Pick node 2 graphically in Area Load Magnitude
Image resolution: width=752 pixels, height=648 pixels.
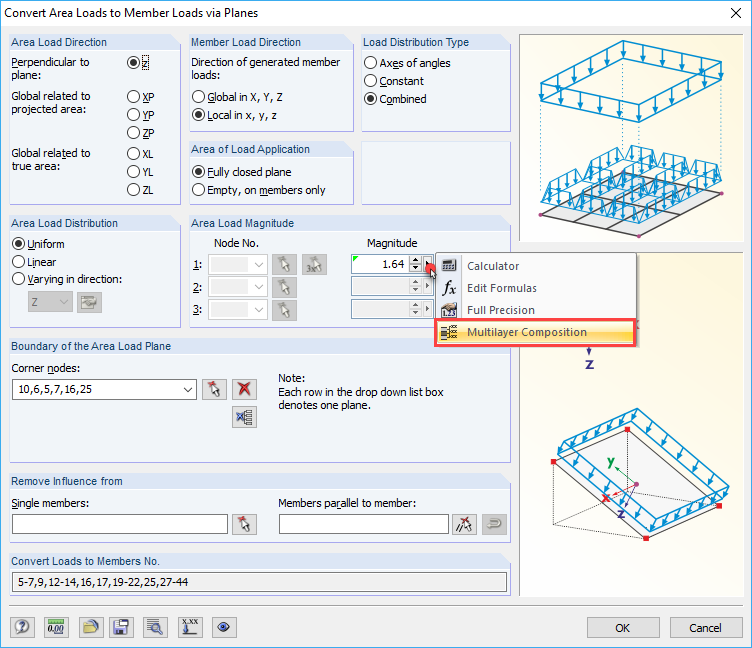[x=284, y=287]
